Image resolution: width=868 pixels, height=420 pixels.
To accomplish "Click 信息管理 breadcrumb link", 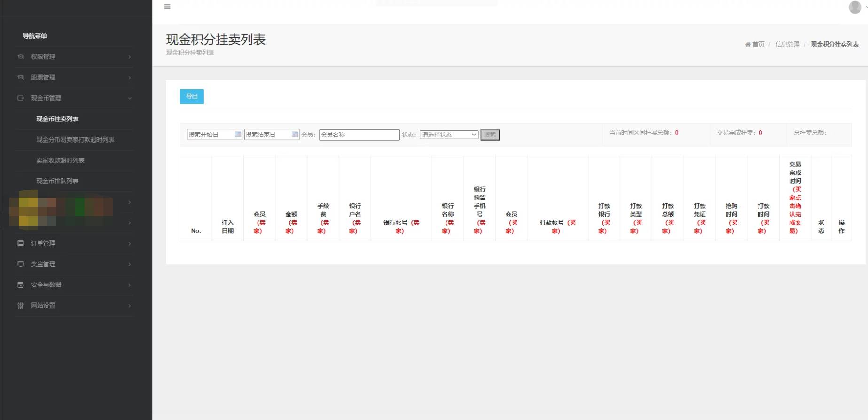I will pyautogui.click(x=787, y=44).
